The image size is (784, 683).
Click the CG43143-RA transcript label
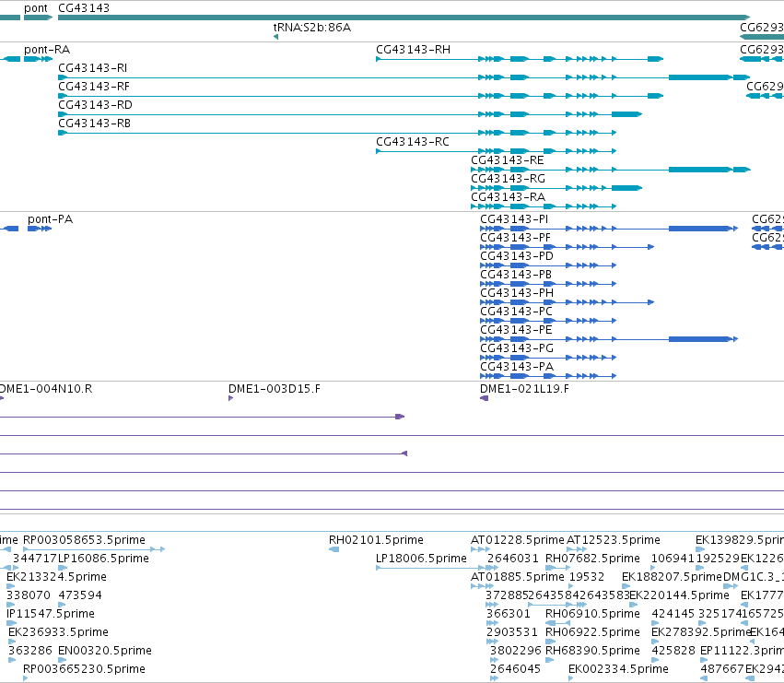pos(508,197)
